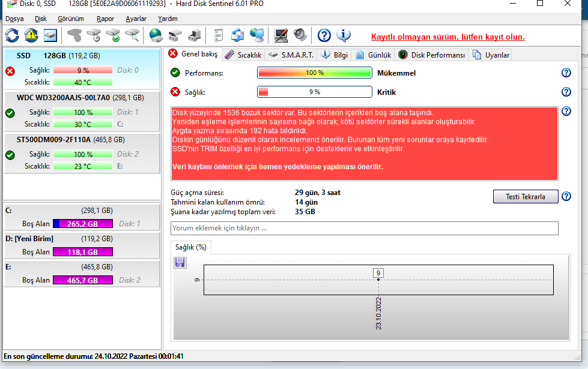Open the report document toolbar icon
The height and width of the screenshot is (369, 588).
(219, 35)
